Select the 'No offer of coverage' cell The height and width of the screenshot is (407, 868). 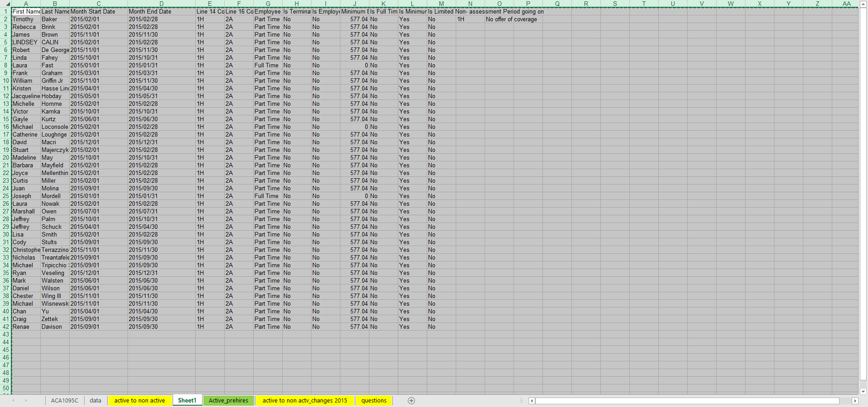[x=511, y=19]
